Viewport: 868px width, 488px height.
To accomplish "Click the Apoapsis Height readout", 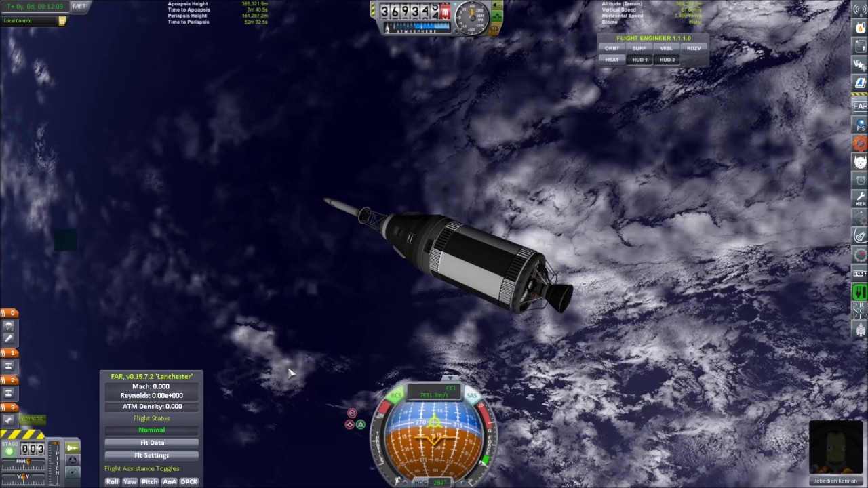I will (218, 4).
